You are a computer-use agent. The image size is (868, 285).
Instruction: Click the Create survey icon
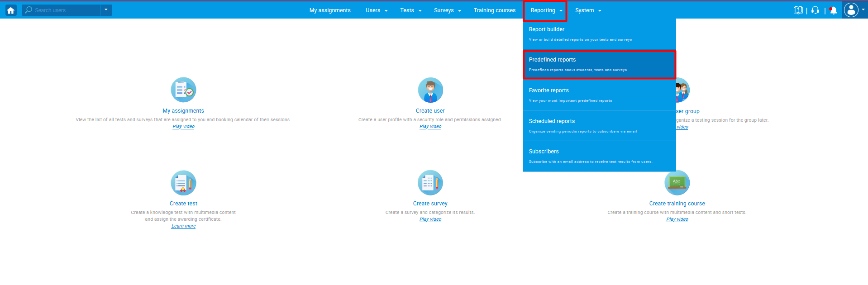(430, 183)
